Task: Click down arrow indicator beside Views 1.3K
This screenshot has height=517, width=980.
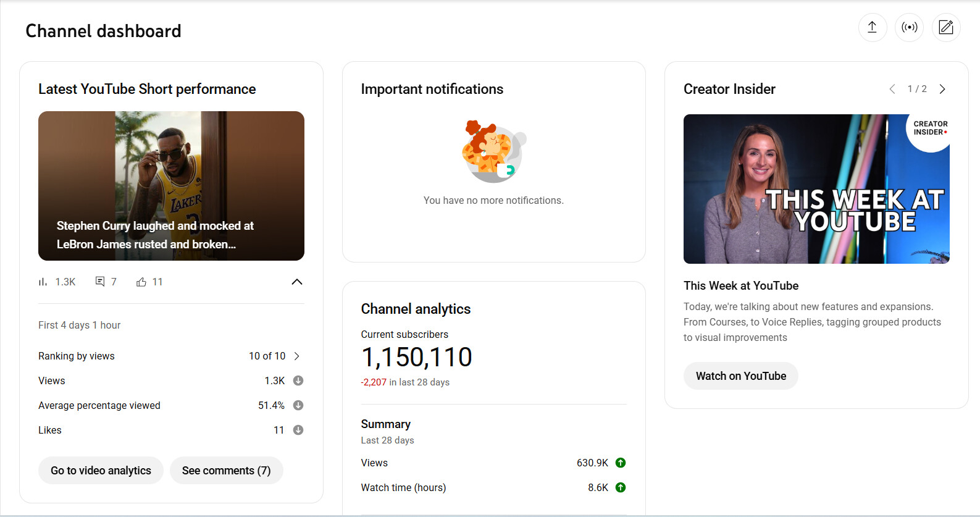Action: tap(298, 380)
